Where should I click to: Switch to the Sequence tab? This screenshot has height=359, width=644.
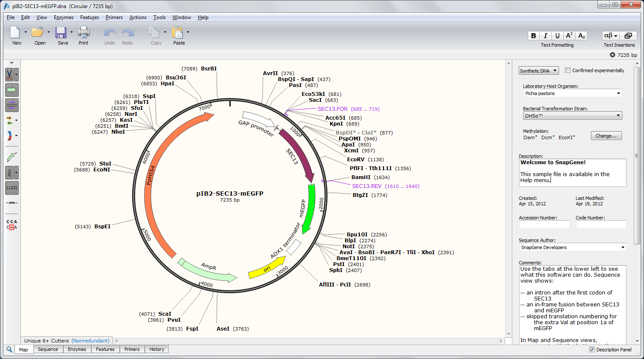[48, 349]
